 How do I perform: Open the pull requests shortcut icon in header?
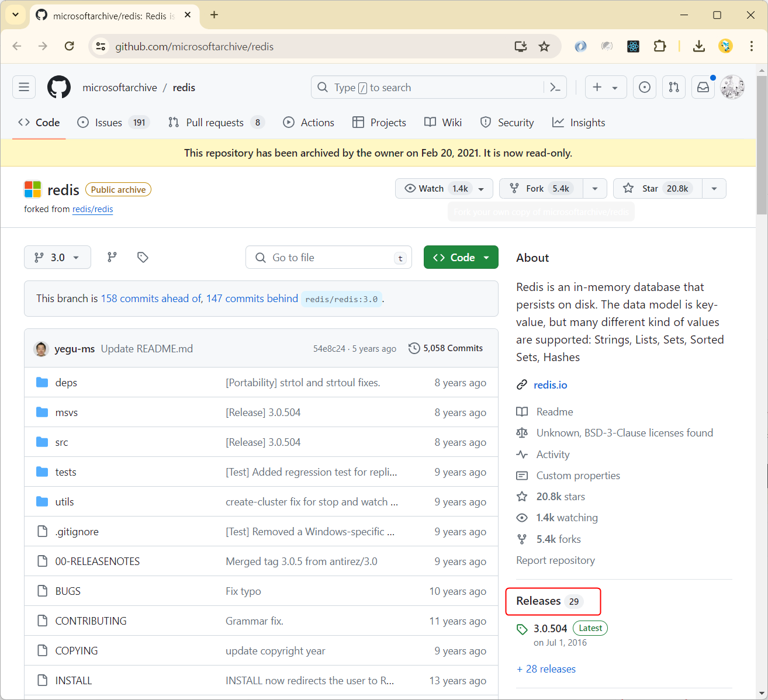[674, 87]
